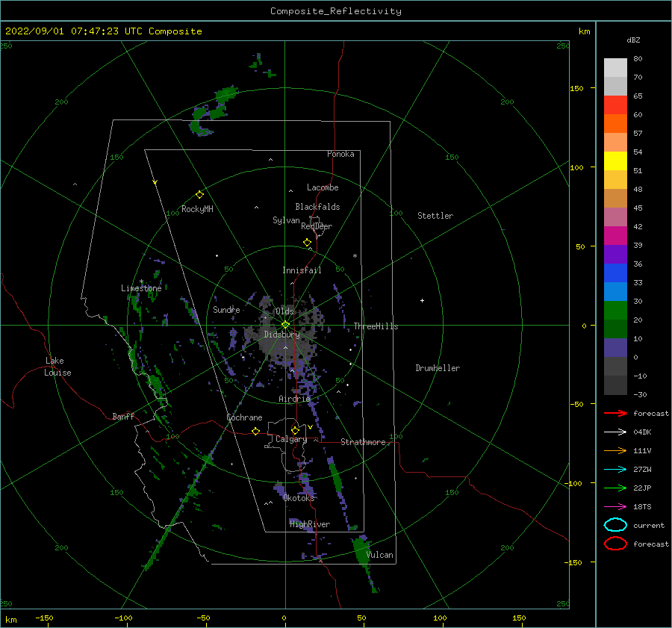Click the white asterisk marker east of Innisfail
672x628 pixels.
coord(355,256)
